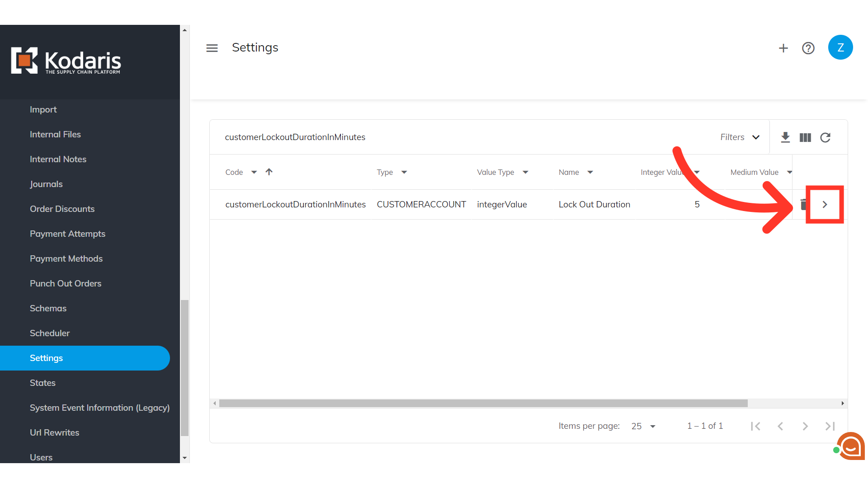Screen dimensions: 868x488
Task: Select Scheduler from sidebar menu
Action: click(x=50, y=333)
